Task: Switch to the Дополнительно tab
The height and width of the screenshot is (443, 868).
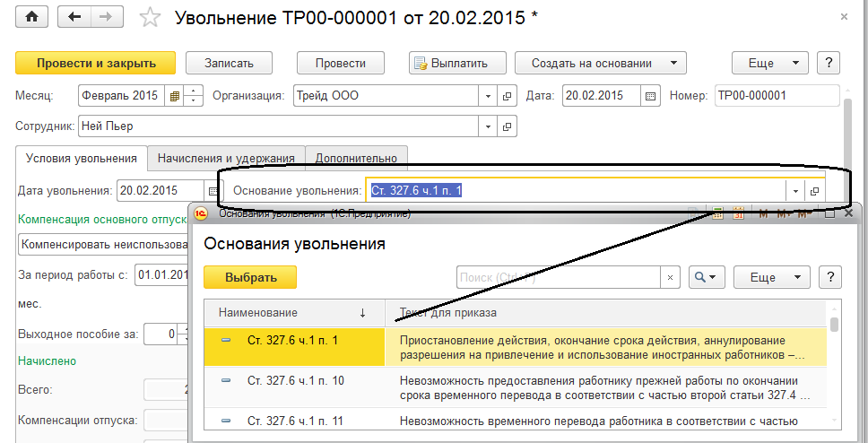Action: coord(357,159)
